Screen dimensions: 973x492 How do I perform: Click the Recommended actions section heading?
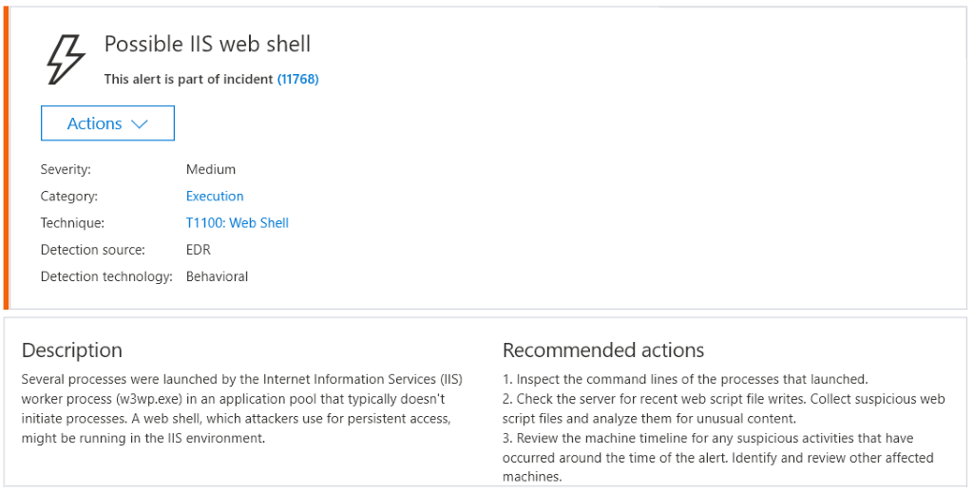tap(603, 350)
